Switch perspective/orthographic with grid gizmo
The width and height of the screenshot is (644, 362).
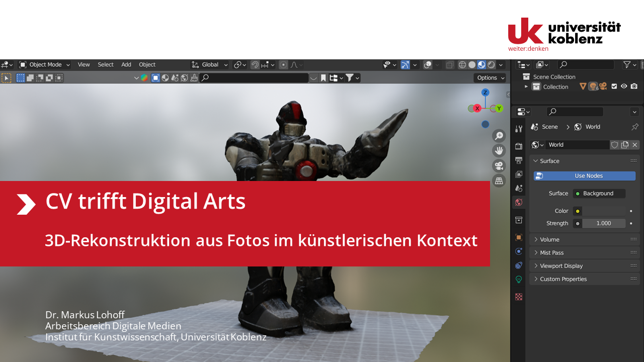coord(499,180)
